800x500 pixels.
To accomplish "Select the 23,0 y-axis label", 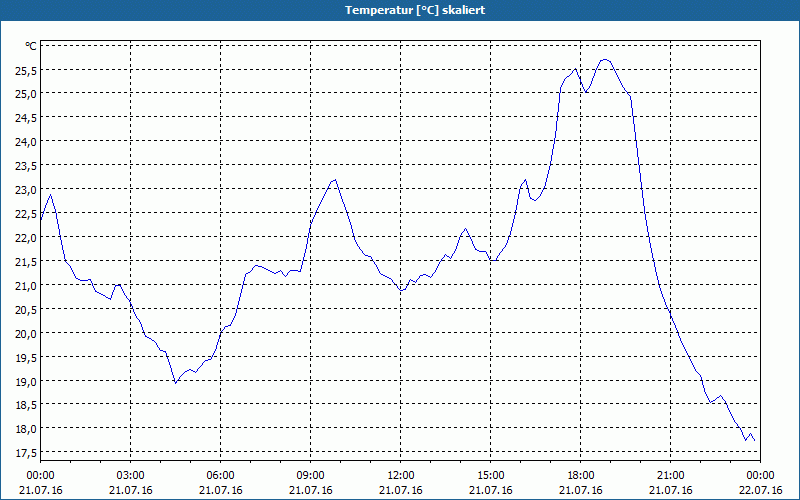I will click(x=26, y=190).
